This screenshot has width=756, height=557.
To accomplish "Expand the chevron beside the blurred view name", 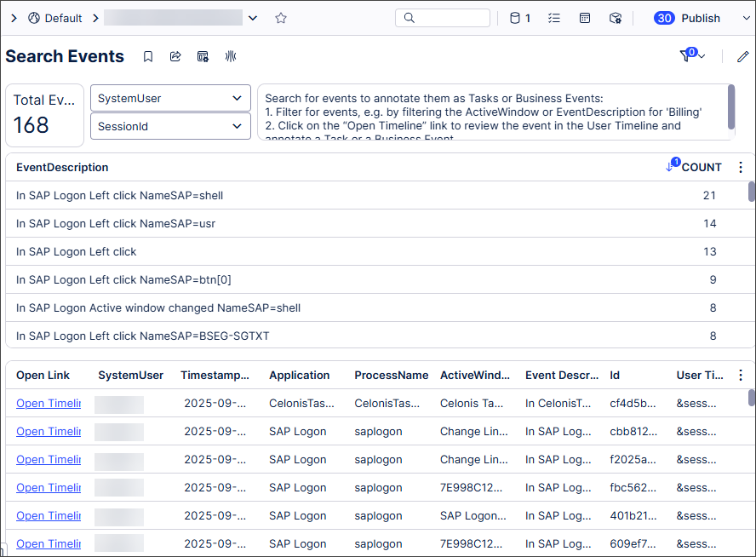I will (x=252, y=18).
